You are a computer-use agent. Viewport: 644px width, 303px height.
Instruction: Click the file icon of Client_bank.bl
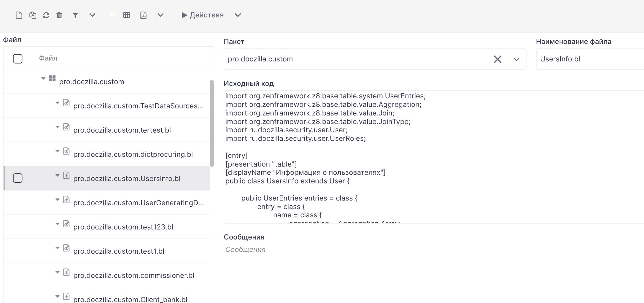pos(67,296)
